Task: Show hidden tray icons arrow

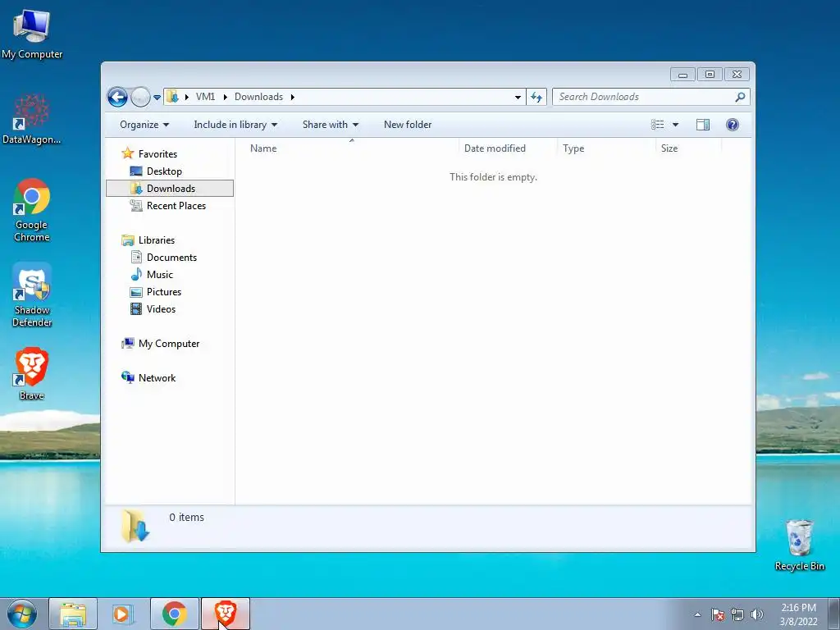Action: pyautogui.click(x=697, y=615)
